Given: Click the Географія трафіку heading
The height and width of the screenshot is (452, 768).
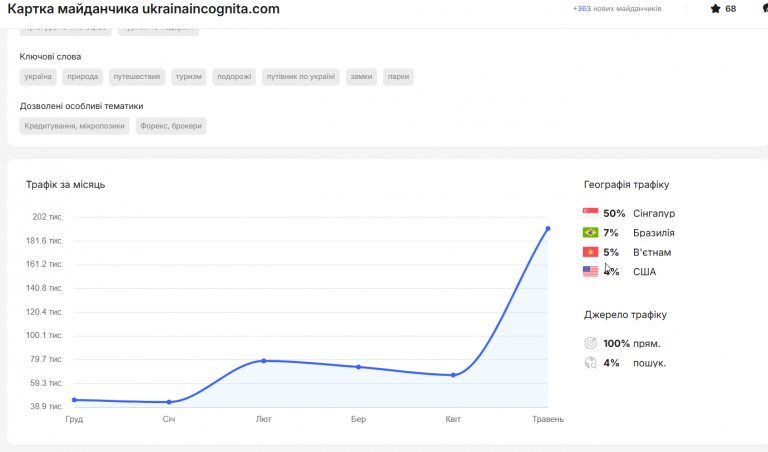Looking at the screenshot, I should coord(626,185).
